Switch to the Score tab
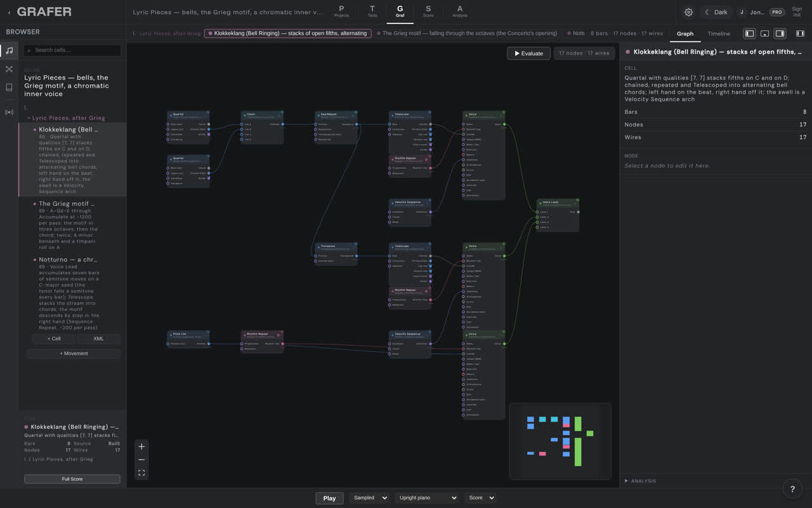 coord(428,11)
